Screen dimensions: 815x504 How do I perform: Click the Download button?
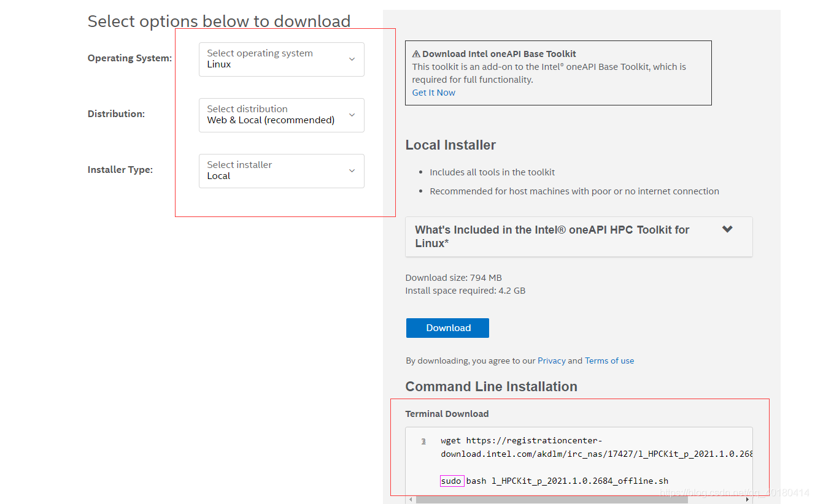coord(447,328)
